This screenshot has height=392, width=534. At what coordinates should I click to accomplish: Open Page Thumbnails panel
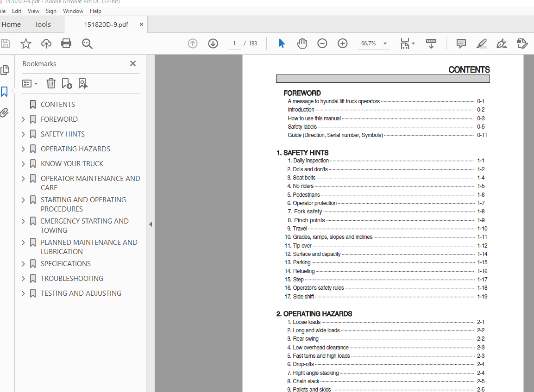pyautogui.click(x=5, y=70)
